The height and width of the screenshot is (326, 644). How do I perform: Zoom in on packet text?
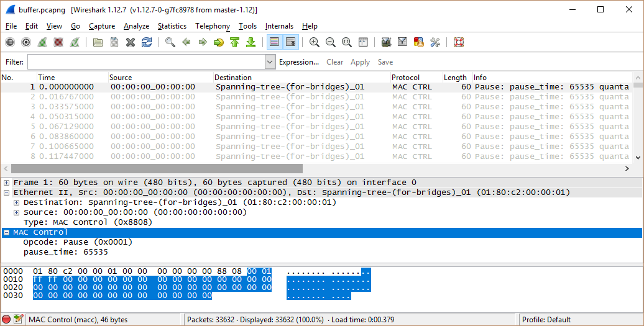[314, 42]
